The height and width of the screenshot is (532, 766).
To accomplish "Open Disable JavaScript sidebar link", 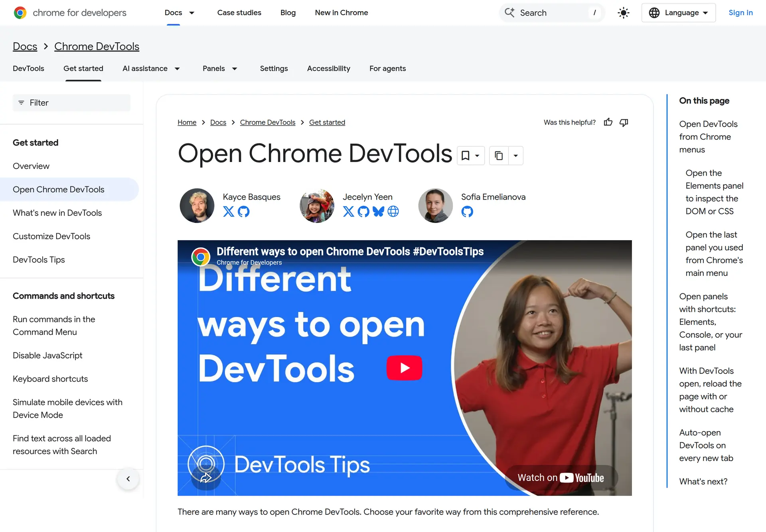I will coord(47,356).
